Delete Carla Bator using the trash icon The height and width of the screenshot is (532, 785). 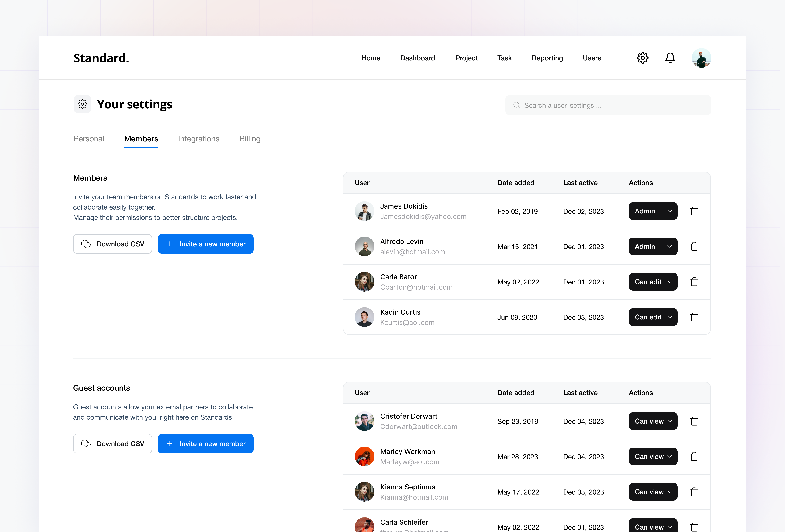click(x=694, y=282)
